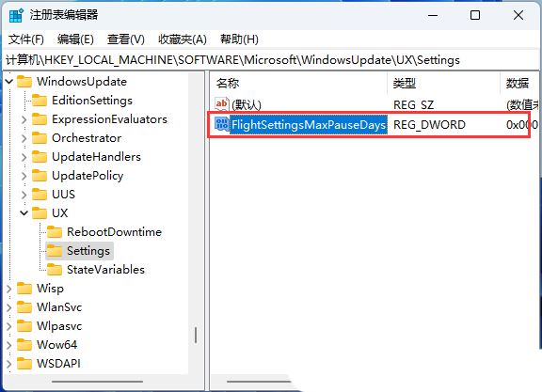The height and width of the screenshot is (392, 542).
Task: Select the WindowsUpdate key label
Action: point(82,82)
